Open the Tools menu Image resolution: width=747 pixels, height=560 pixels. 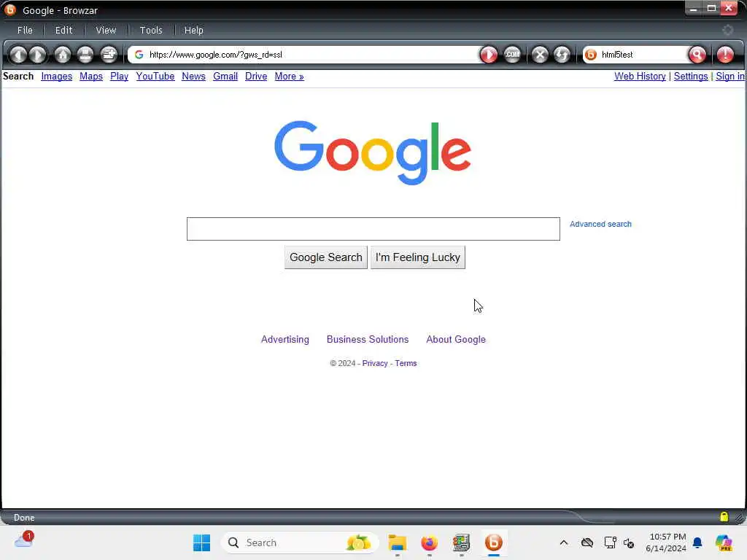pyautogui.click(x=151, y=30)
